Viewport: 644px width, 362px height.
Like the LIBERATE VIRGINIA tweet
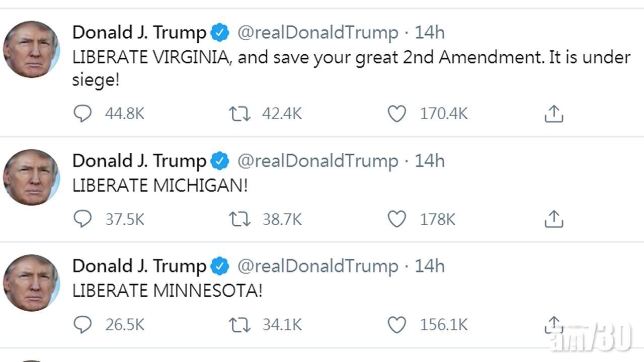396,114
